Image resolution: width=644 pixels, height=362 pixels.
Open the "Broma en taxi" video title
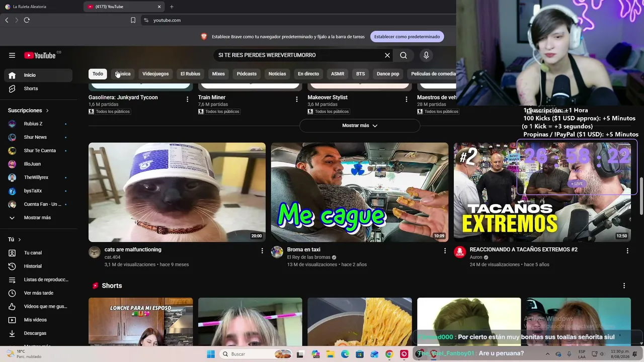[x=304, y=250]
